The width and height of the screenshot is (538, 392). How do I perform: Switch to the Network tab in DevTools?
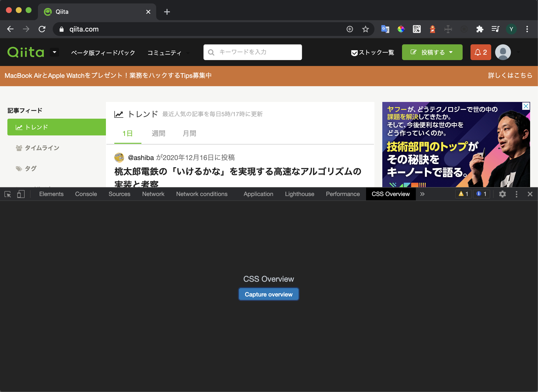(153, 194)
